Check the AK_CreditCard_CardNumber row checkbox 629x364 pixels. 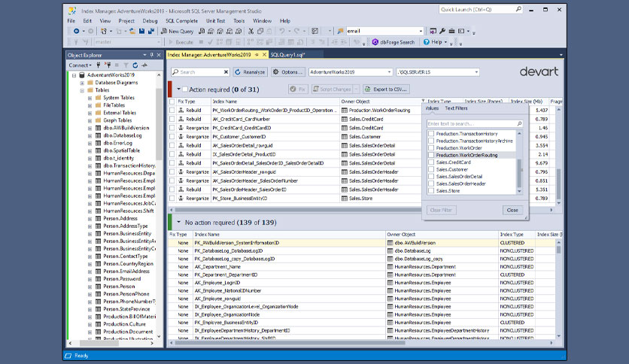[172, 119]
